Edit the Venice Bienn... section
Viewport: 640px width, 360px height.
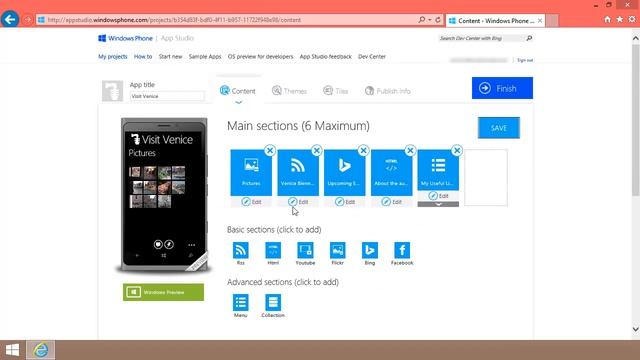pos(298,202)
